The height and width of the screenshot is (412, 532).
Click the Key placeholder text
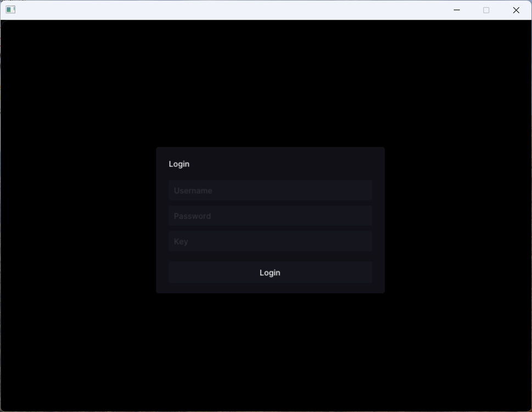pos(181,241)
